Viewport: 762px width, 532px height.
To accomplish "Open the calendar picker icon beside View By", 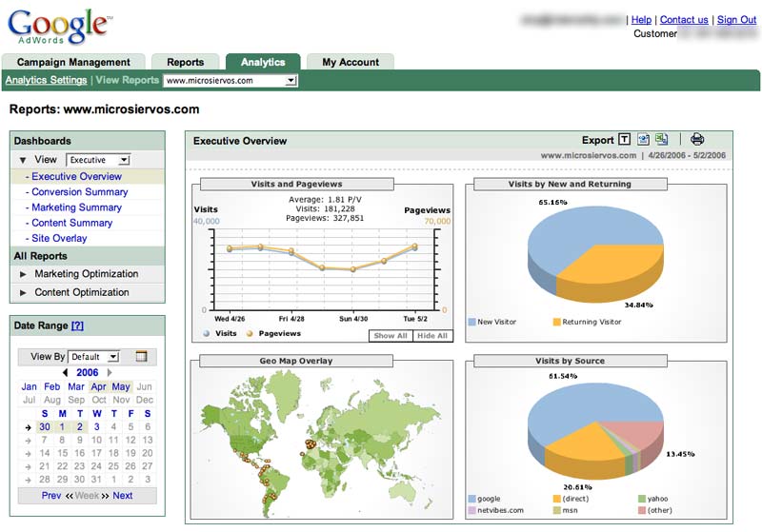I will click(141, 356).
